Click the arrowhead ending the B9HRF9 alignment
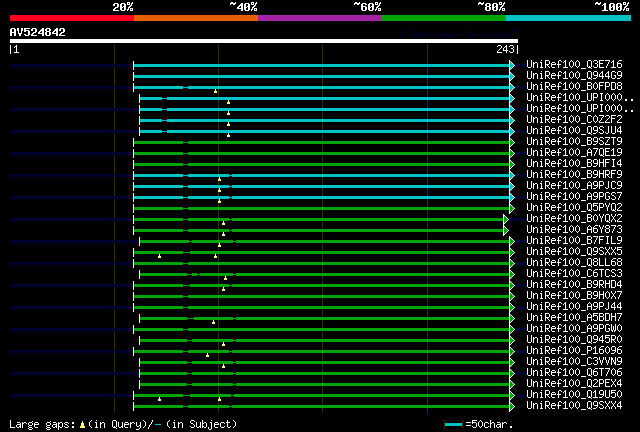The width and height of the screenshot is (640, 432). pos(512,176)
